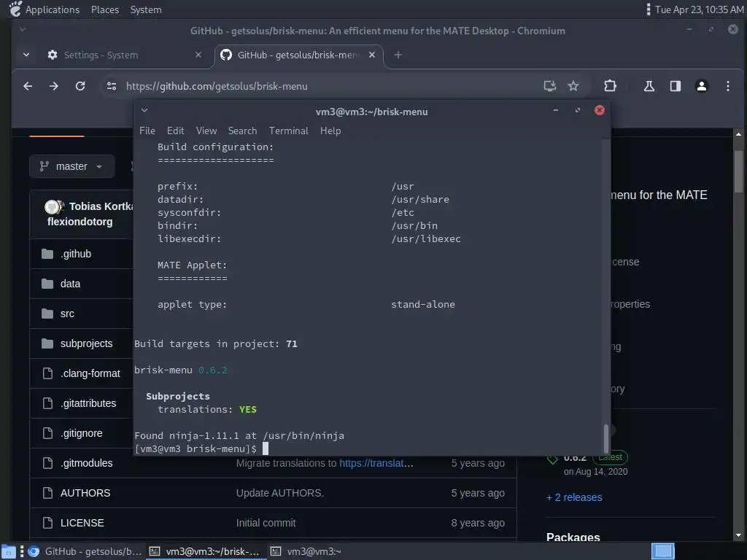
Task: Open the terminal Edit menu
Action: [x=175, y=131]
